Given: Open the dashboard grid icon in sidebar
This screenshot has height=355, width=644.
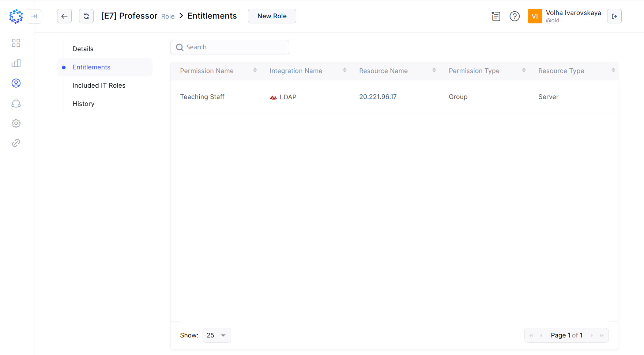Looking at the screenshot, I should 16,43.
